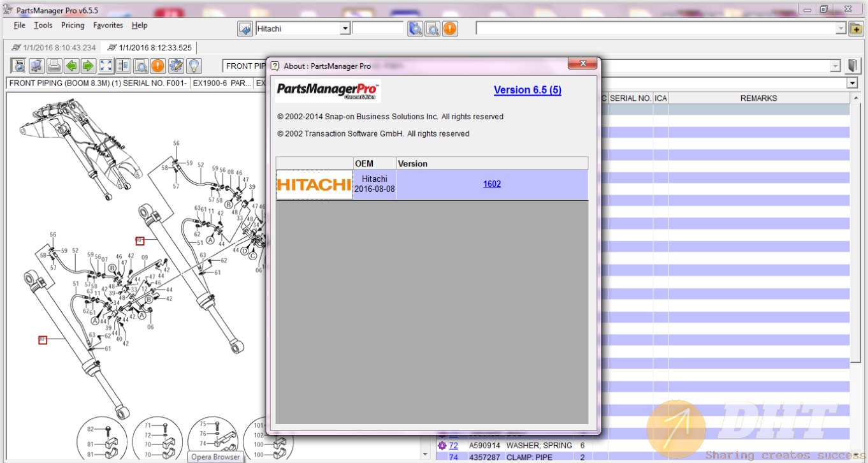Open the shopping cart icon
The image size is (868, 463).
37,66
